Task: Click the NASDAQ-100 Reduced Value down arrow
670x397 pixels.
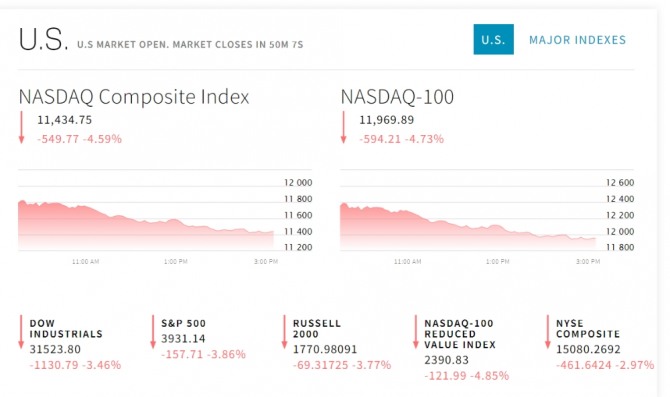Action: 416,332
